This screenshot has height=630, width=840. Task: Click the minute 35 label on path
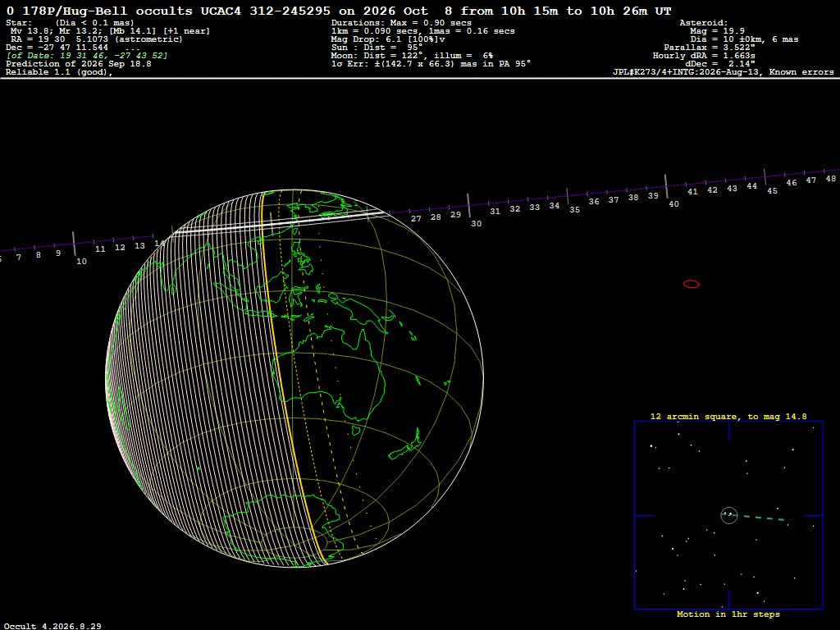tap(574, 209)
